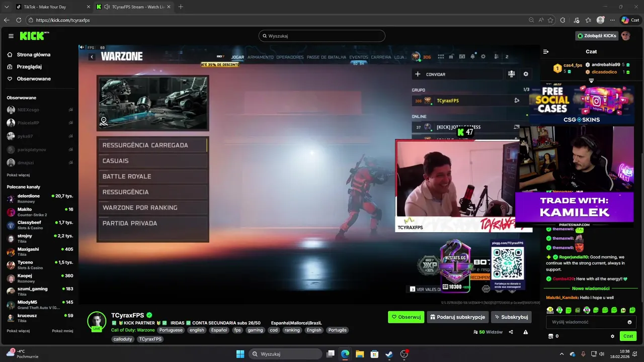Send message with green Czat button
Screen dimensions: 644x362
pyautogui.click(x=628, y=336)
